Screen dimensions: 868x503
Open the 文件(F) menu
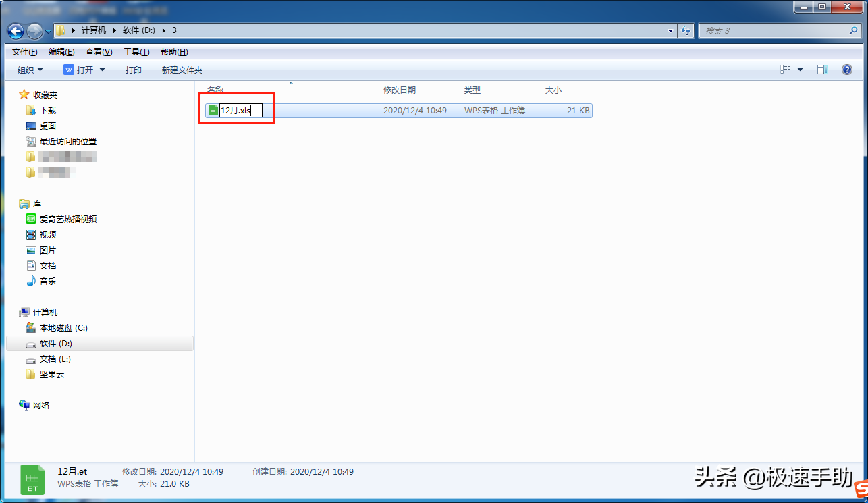[24, 52]
